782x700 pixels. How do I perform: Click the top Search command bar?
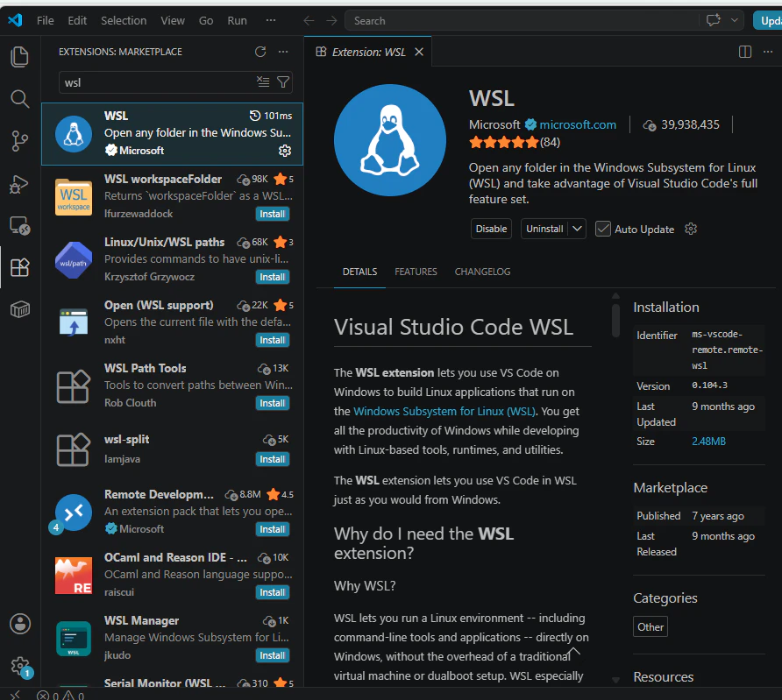pos(522,20)
